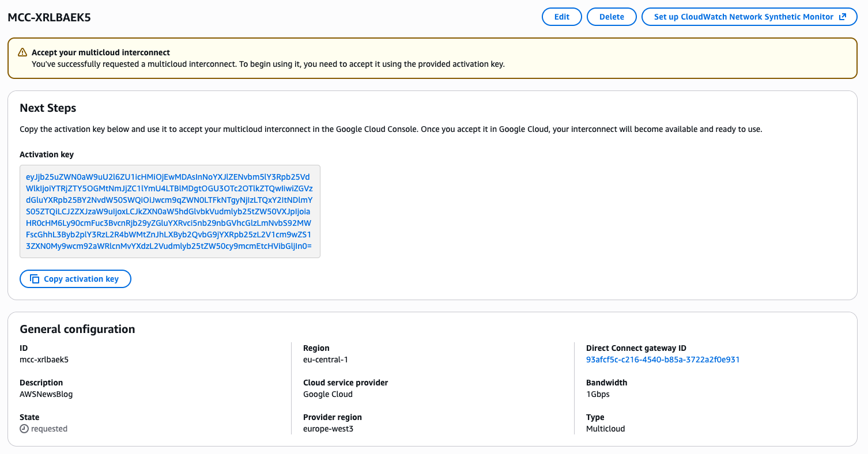Viewport: 868px width, 454px height.
Task: Click the Description value AWSNewsBlog
Action: coord(46,394)
